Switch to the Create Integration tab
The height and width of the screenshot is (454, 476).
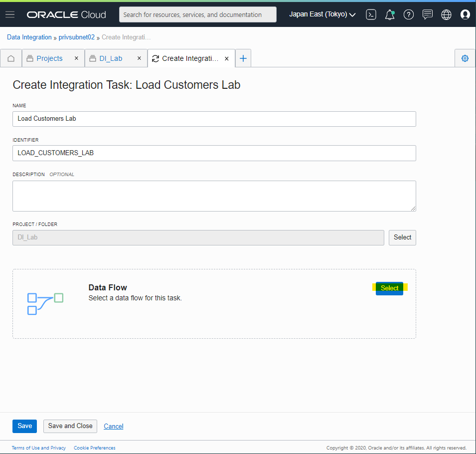tap(190, 58)
